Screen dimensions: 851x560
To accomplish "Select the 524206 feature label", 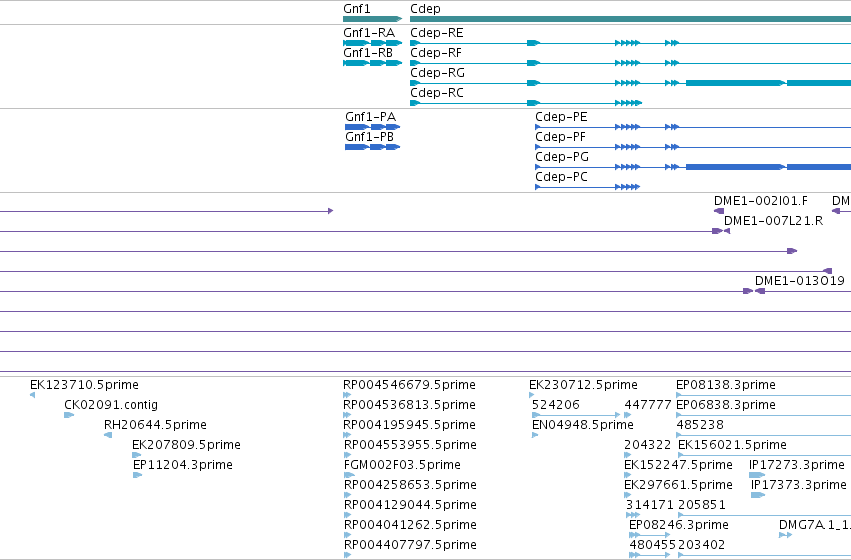I will pyautogui.click(x=556, y=405).
